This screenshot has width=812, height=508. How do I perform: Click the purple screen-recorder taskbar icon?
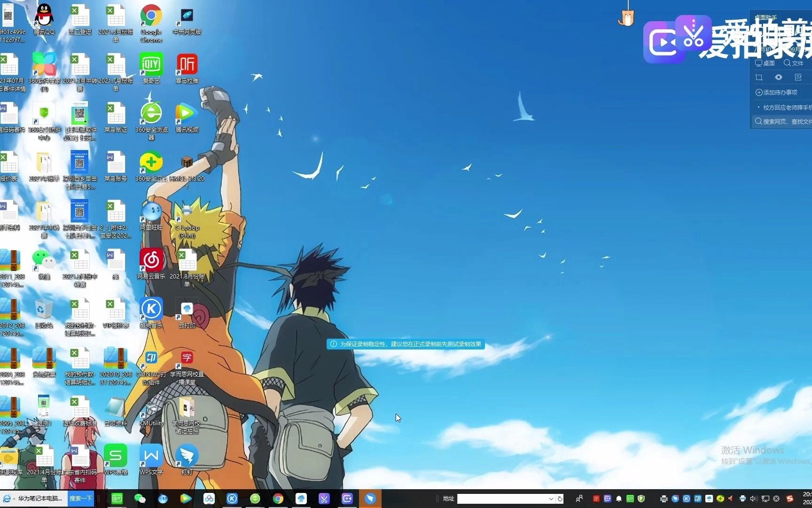(347, 499)
